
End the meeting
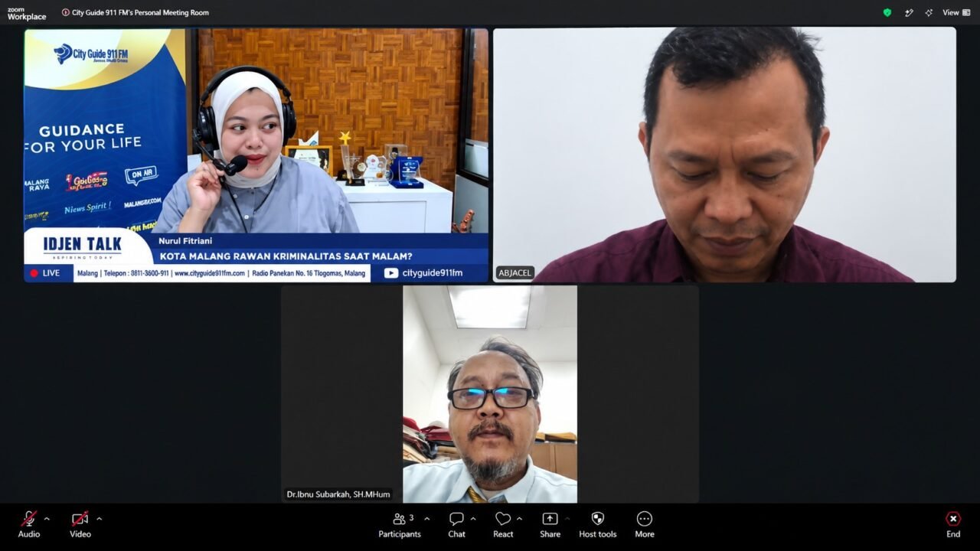click(x=953, y=525)
